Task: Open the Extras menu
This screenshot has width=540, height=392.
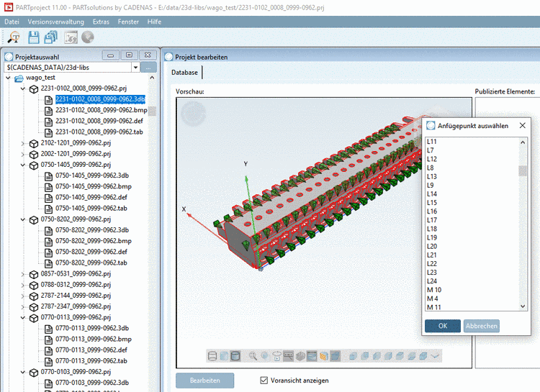Action: point(101,22)
